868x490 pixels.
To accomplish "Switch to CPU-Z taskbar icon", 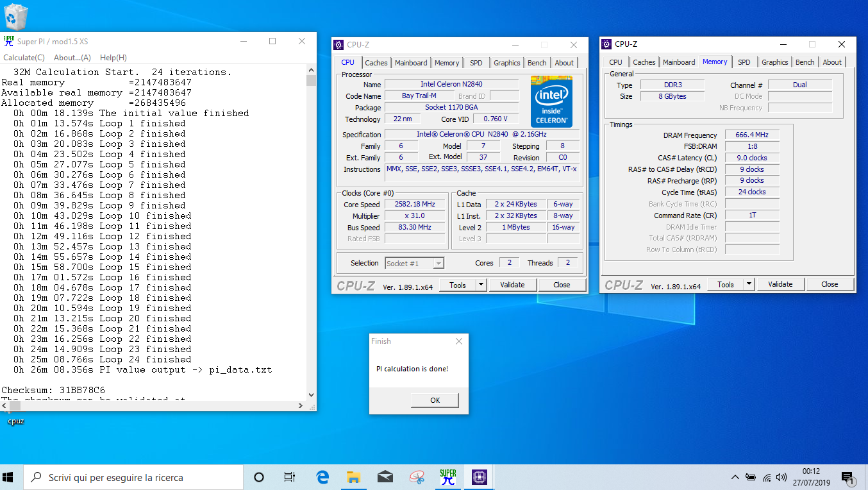I will pyautogui.click(x=479, y=477).
